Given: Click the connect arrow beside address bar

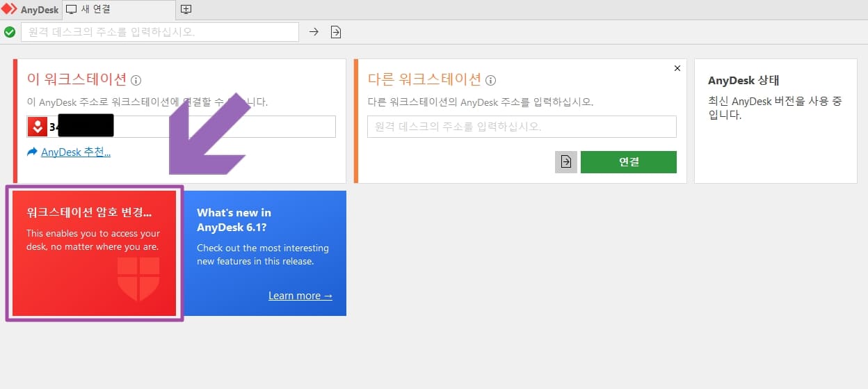Looking at the screenshot, I should coord(314,32).
